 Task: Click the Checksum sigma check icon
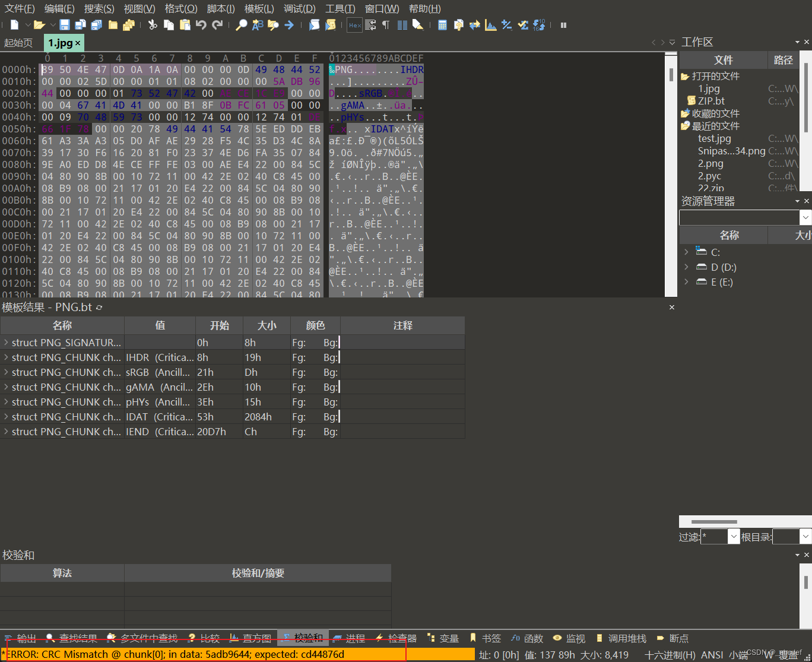coord(523,25)
